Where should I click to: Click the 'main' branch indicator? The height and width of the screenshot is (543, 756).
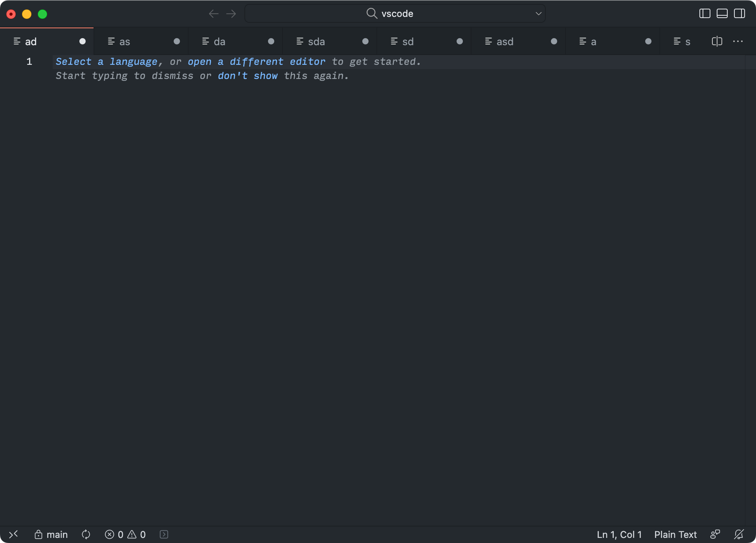(x=51, y=534)
